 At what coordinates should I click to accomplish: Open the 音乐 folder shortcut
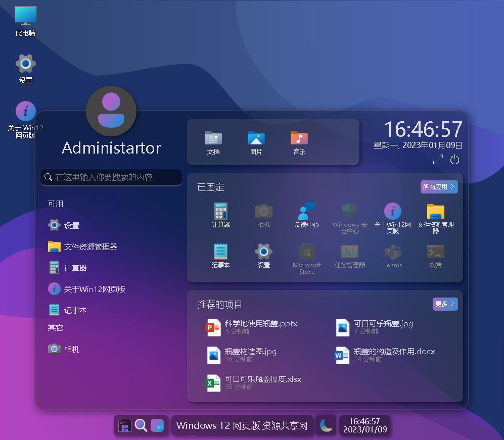(x=299, y=142)
